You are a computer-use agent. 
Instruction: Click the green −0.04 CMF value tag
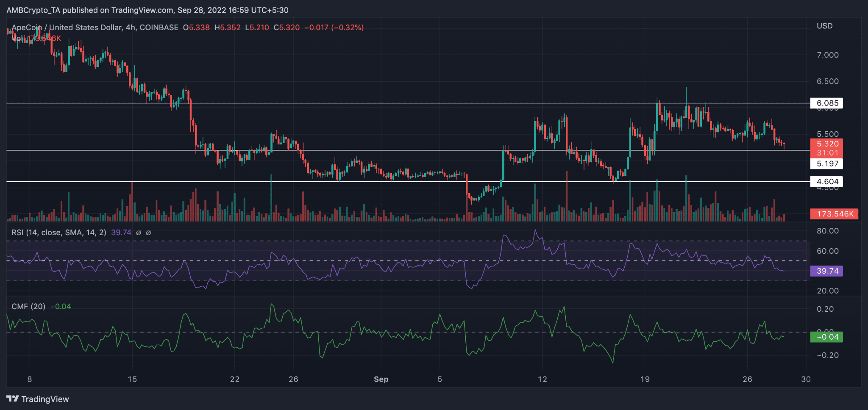(x=826, y=337)
